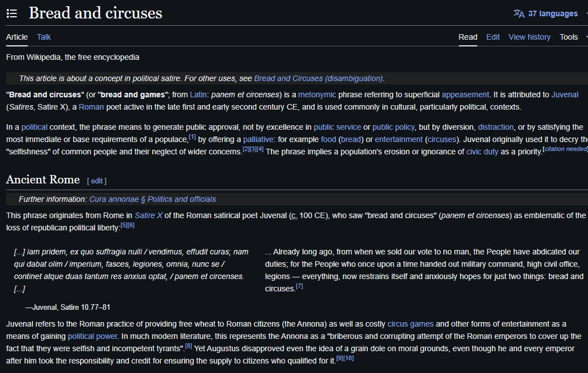Image resolution: width=588 pixels, height=373 pixels.
Task: Click citation reference [7] after circuses
Action: [299, 286]
